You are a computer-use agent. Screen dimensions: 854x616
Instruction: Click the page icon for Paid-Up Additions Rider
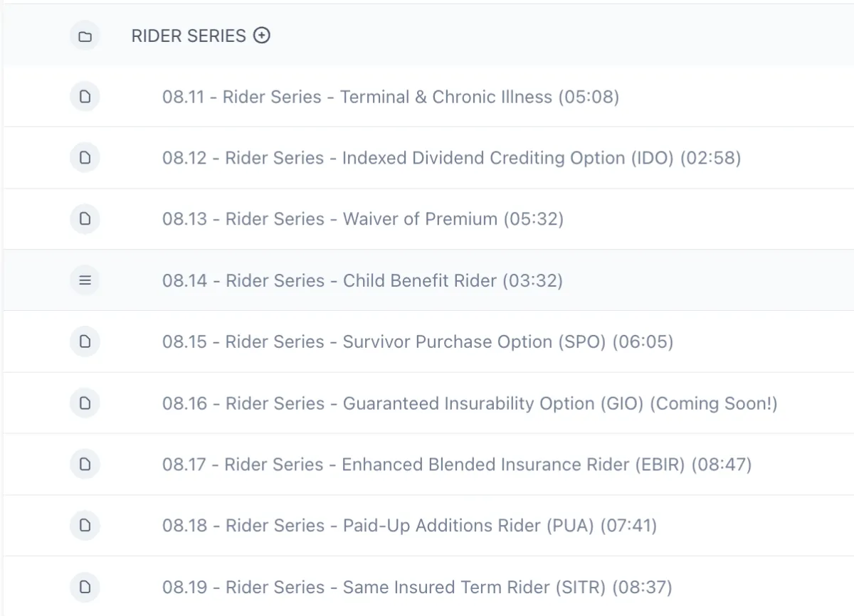click(85, 526)
